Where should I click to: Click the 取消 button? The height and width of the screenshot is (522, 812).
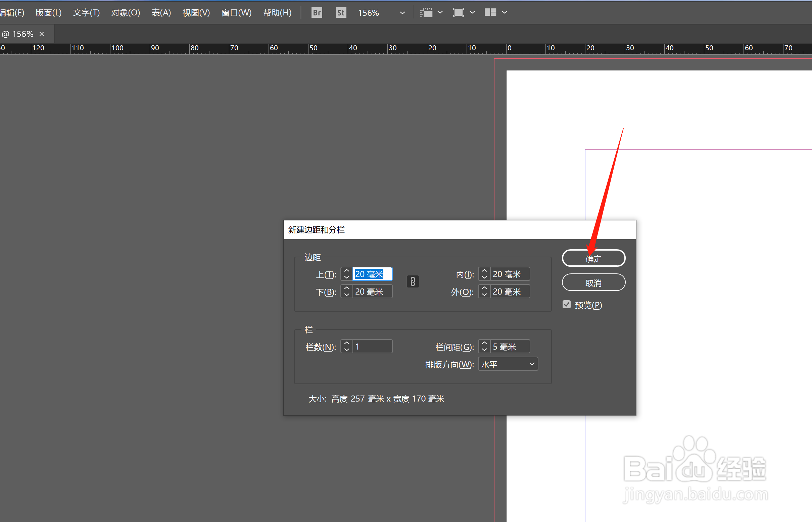pyautogui.click(x=593, y=283)
